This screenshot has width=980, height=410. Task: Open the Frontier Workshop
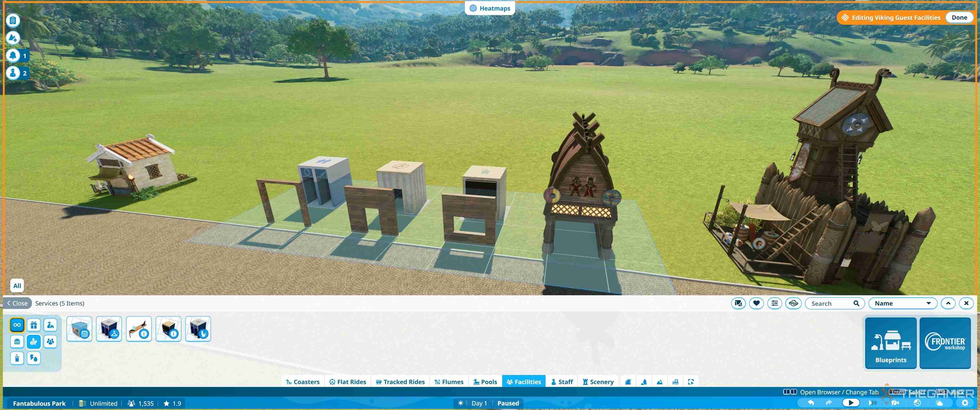pyautogui.click(x=945, y=343)
